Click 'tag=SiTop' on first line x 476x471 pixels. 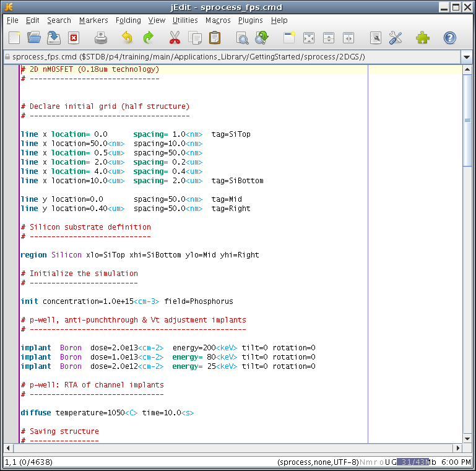point(231,134)
